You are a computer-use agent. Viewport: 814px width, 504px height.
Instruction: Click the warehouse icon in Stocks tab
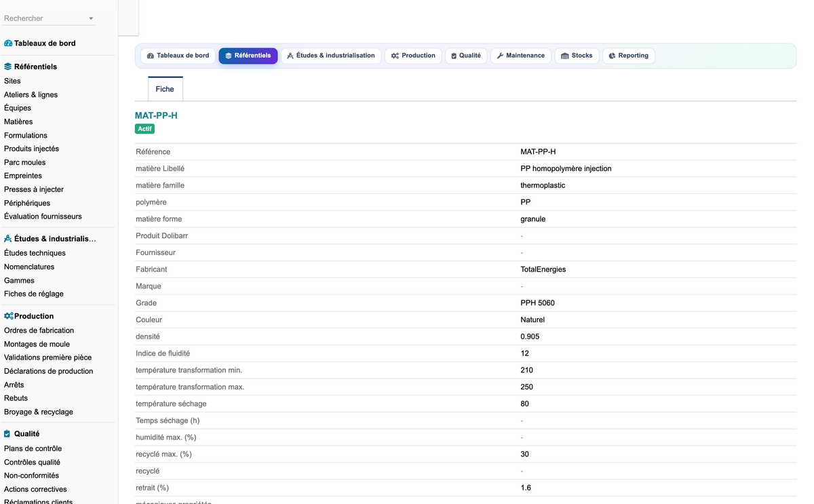[565, 56]
